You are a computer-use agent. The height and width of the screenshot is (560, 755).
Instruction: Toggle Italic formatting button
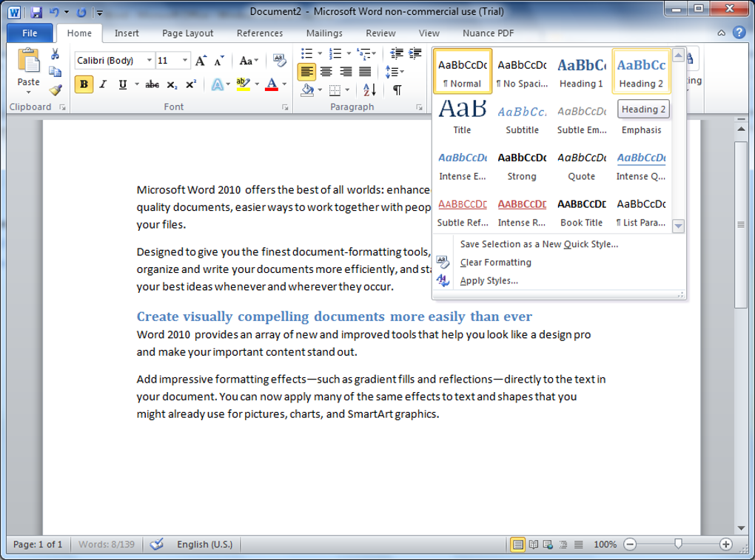(x=103, y=84)
